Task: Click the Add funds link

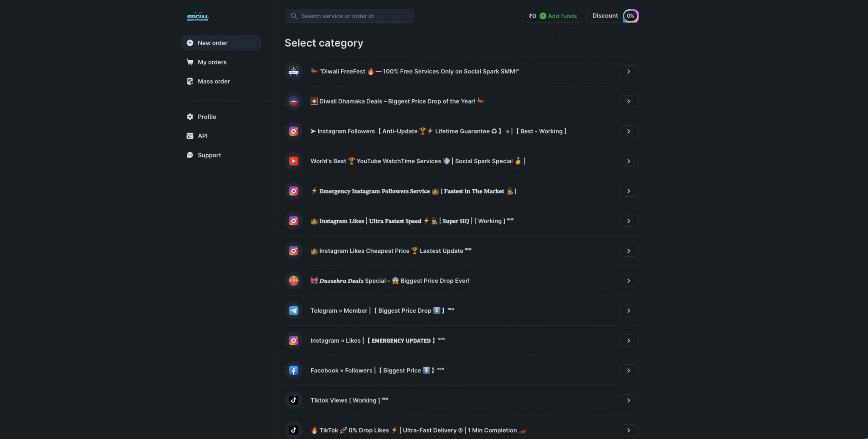Action: pos(562,16)
